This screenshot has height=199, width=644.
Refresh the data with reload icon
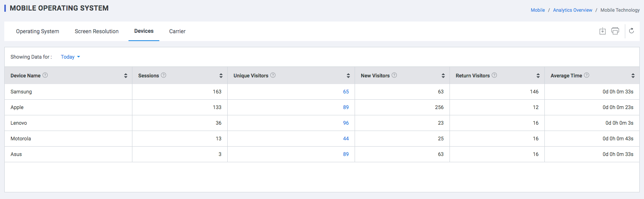[x=632, y=31]
